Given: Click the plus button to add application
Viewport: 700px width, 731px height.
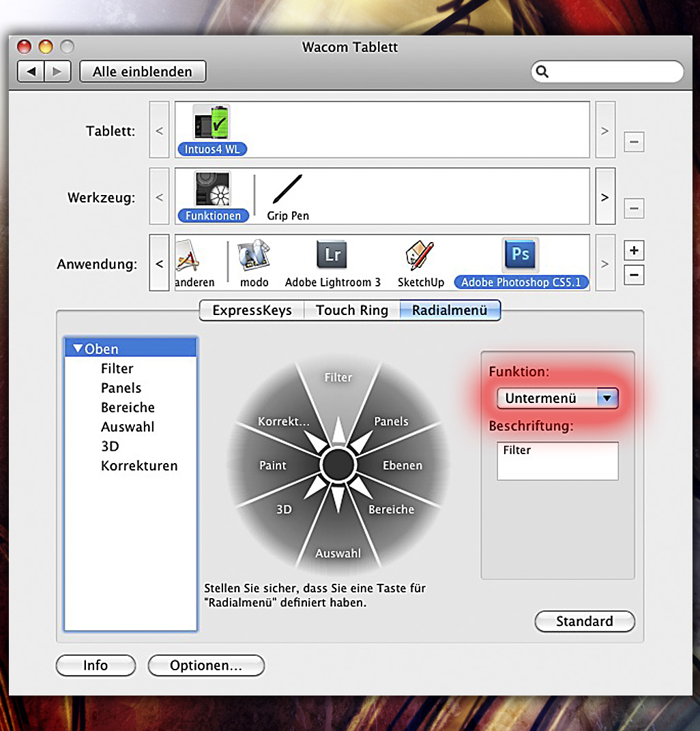Looking at the screenshot, I should [x=634, y=250].
